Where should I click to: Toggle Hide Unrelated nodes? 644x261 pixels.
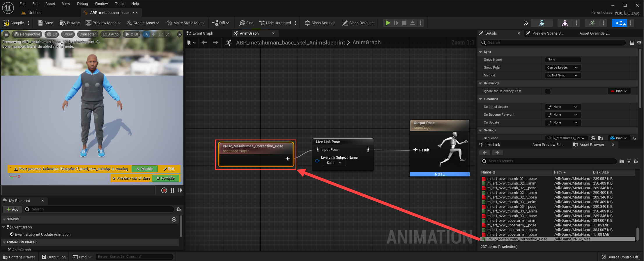pos(275,23)
